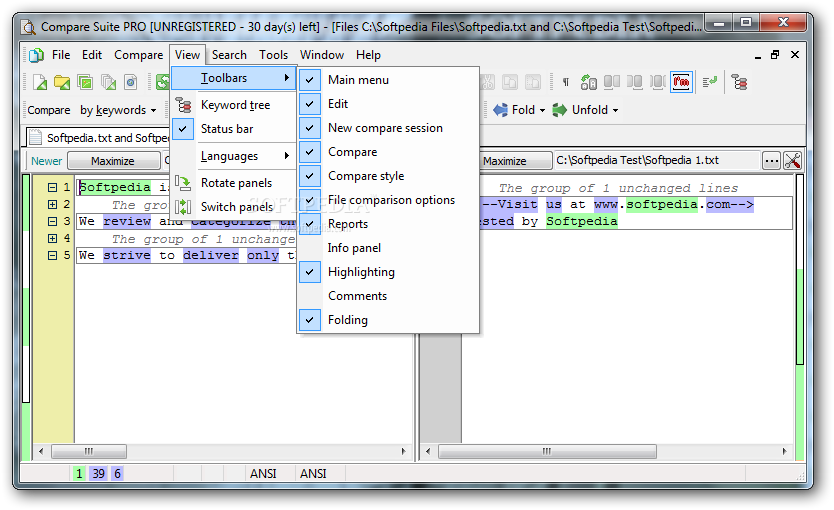The height and width of the screenshot is (510, 834).
Task: Click the third gray panel layout icon
Action: coord(658,82)
